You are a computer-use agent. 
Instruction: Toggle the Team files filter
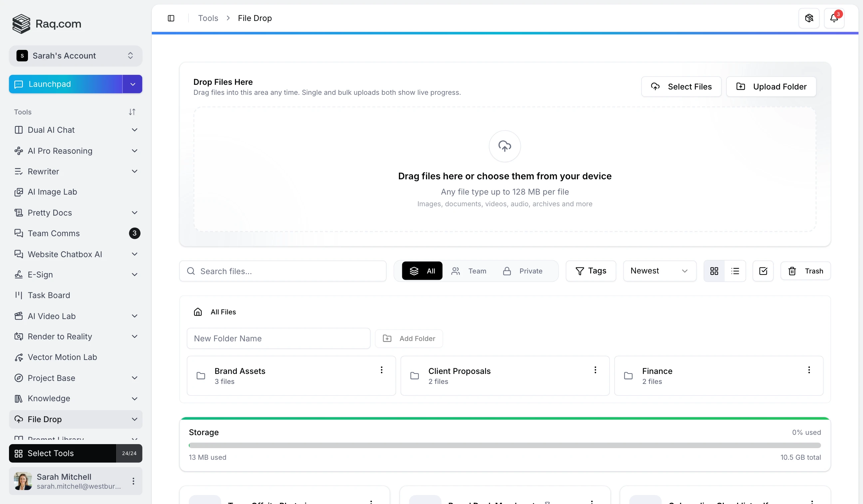(469, 271)
